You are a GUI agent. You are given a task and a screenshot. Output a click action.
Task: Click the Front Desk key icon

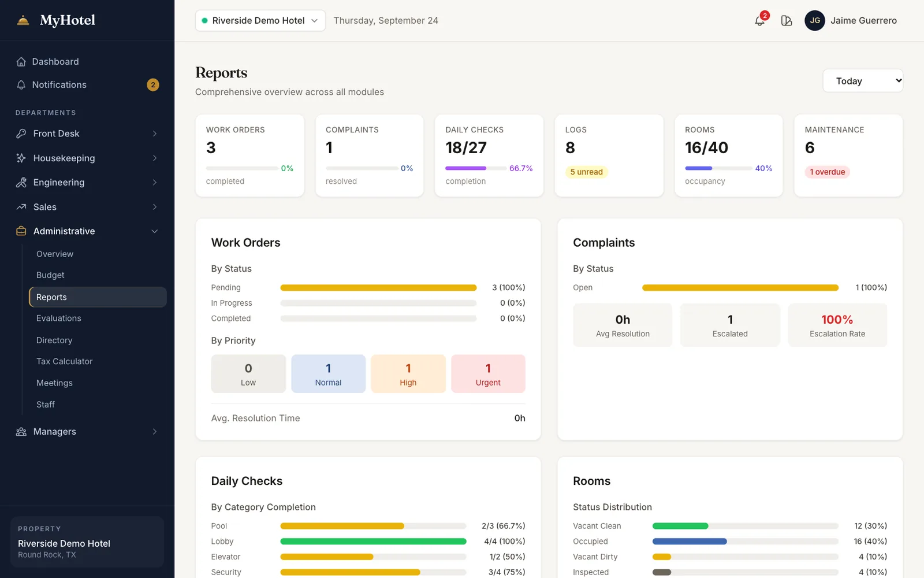[x=21, y=134]
